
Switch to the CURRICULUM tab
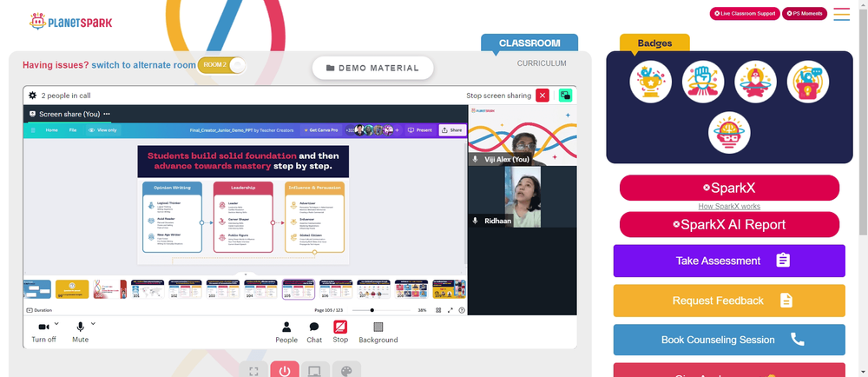[x=542, y=63]
